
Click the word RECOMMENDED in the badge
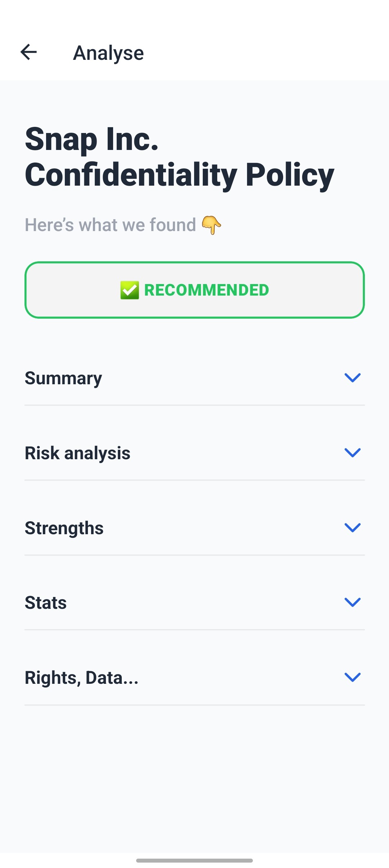pos(206,290)
